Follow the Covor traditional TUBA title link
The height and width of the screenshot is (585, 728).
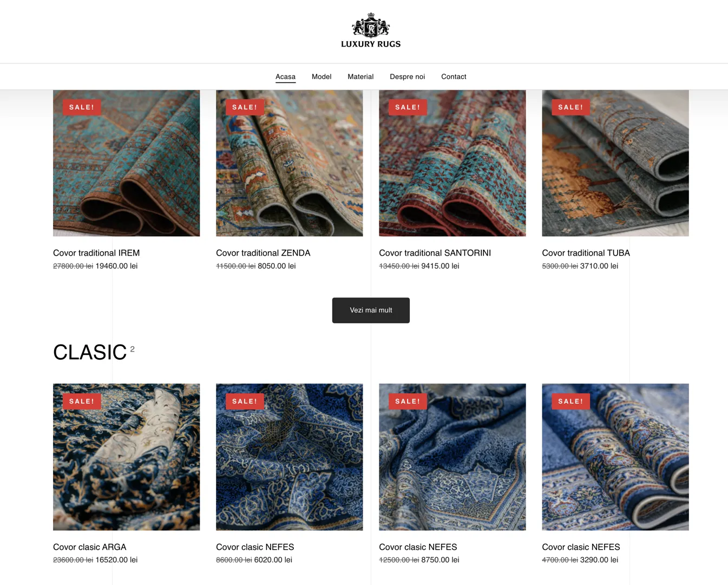(x=586, y=253)
